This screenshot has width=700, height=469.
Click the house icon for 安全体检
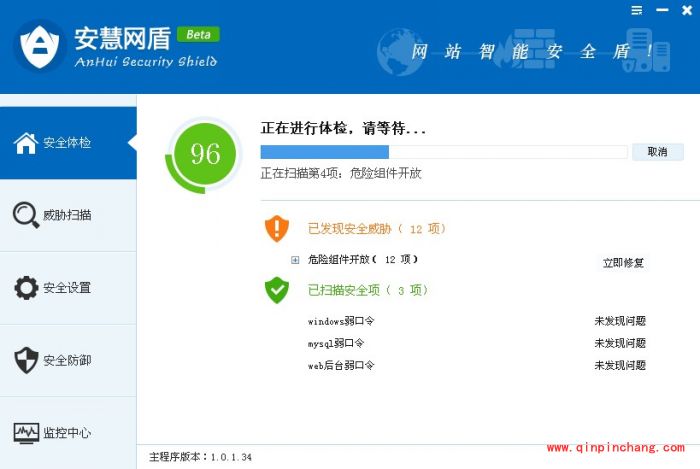(x=26, y=143)
